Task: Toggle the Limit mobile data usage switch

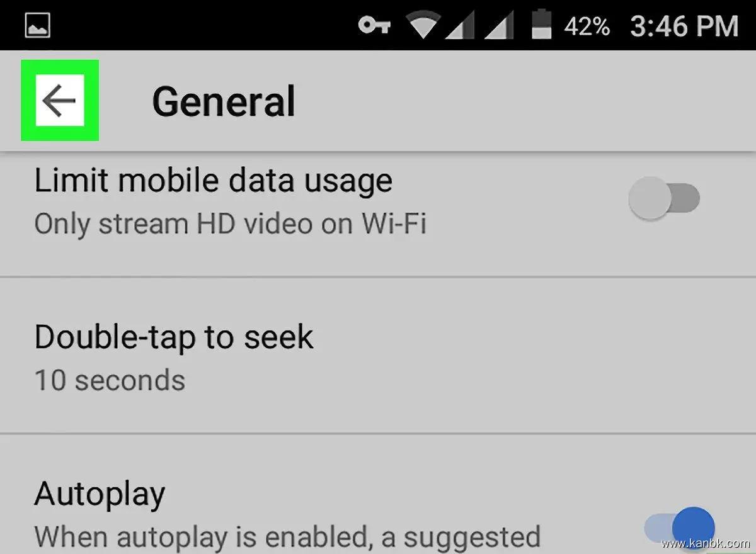Action: click(664, 198)
